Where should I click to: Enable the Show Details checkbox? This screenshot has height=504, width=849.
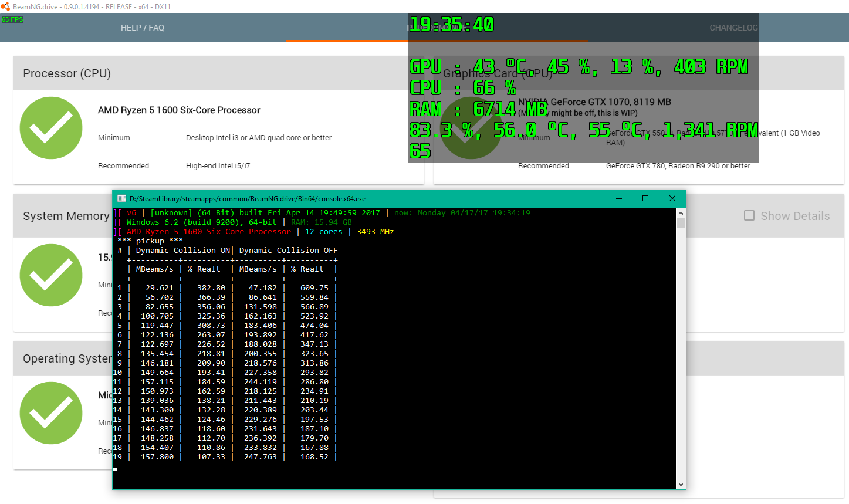click(x=749, y=215)
